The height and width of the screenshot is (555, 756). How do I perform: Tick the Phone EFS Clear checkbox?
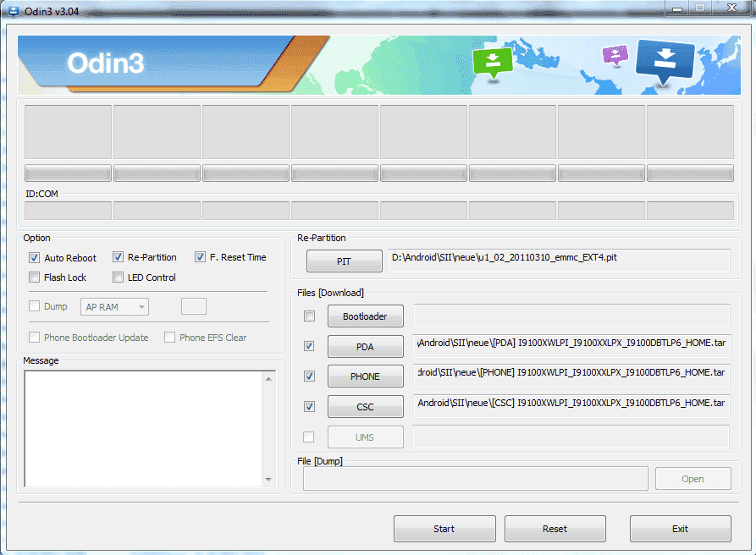coord(169,338)
